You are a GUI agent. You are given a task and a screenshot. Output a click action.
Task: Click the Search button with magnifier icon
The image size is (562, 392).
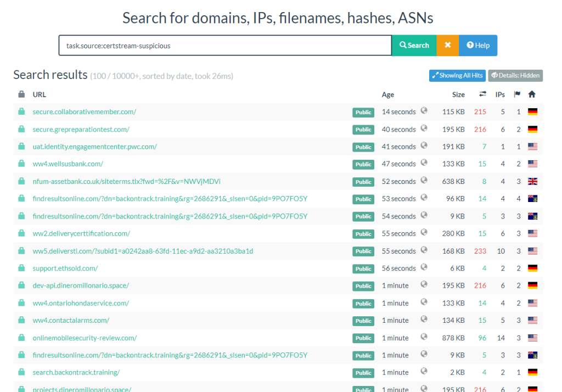pyautogui.click(x=414, y=46)
